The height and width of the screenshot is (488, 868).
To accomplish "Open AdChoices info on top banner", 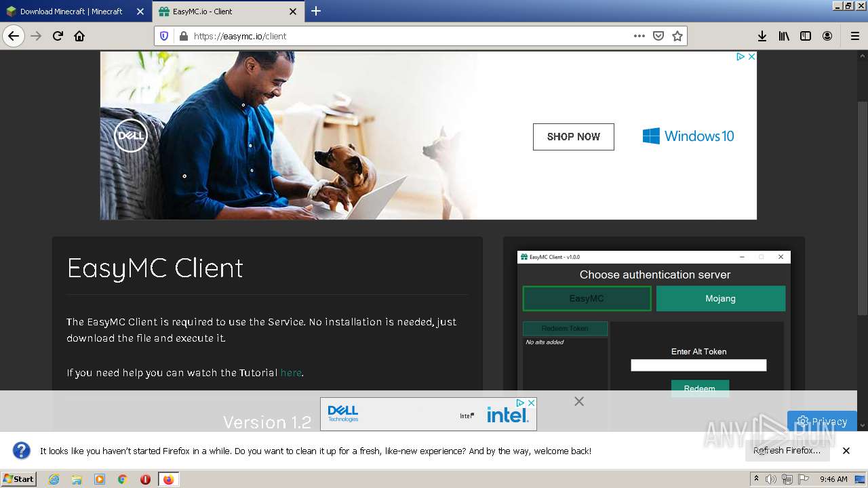I will coord(741,57).
